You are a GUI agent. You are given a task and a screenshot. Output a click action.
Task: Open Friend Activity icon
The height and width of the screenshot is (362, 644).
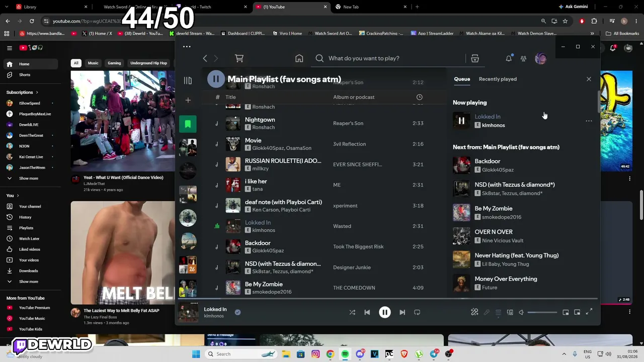pyautogui.click(x=523, y=58)
